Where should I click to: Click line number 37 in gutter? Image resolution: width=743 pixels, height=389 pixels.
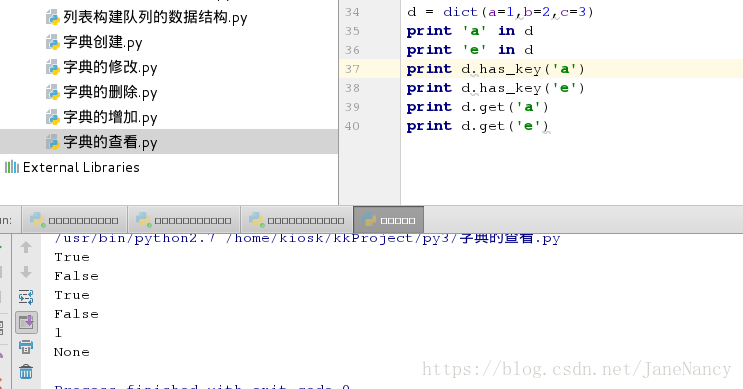(352, 69)
